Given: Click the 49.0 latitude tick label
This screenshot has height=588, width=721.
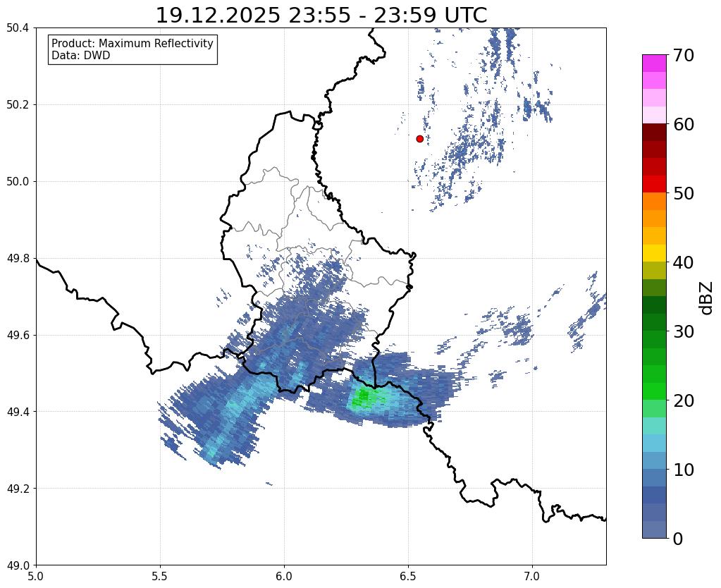Looking at the screenshot, I should (18, 565).
